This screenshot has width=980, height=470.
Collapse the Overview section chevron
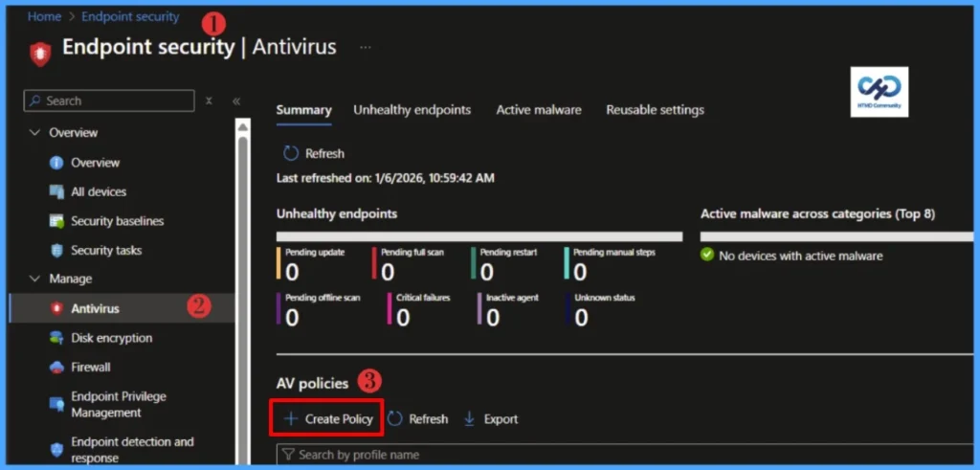[x=35, y=133]
